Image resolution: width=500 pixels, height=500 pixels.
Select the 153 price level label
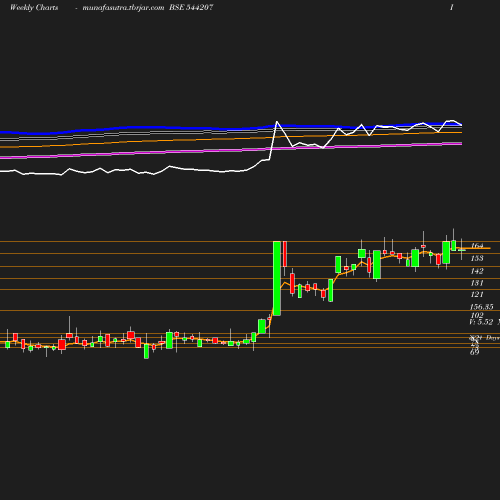(477, 258)
